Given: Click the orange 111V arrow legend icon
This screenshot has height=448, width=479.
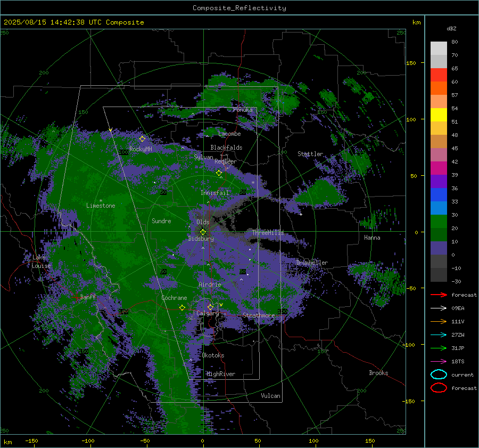Looking at the screenshot, I should [x=439, y=321].
